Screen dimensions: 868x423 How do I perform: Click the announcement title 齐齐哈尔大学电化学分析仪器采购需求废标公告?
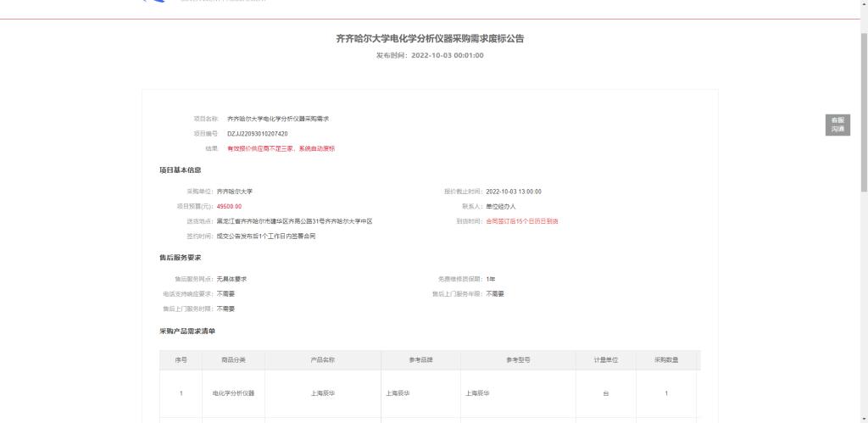[x=430, y=39]
